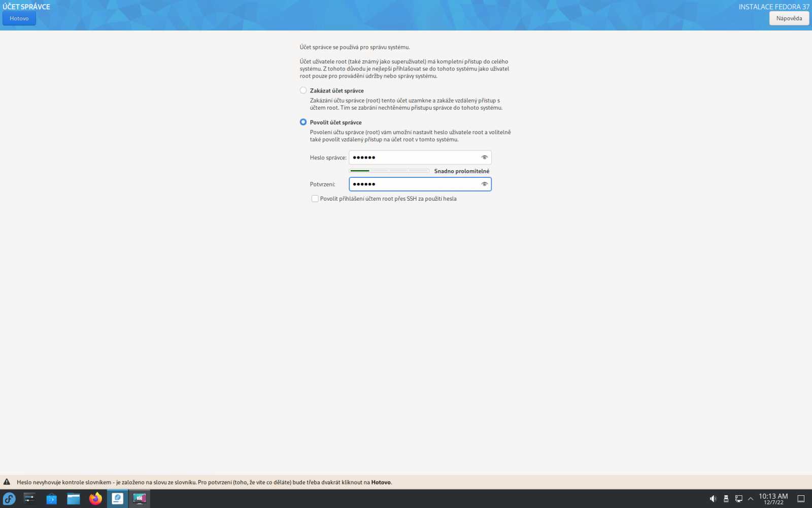
Task: Launch Firefox from the taskbar
Action: (95, 499)
